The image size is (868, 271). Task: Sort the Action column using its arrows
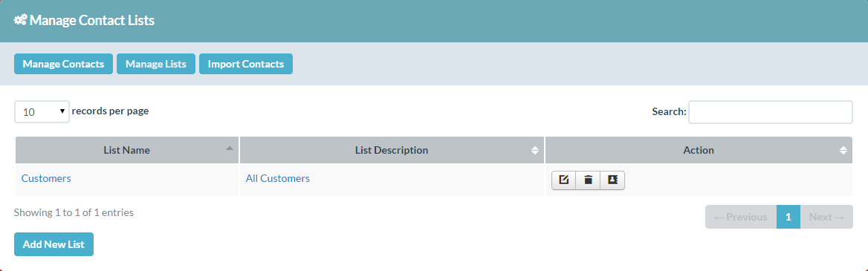coord(843,151)
